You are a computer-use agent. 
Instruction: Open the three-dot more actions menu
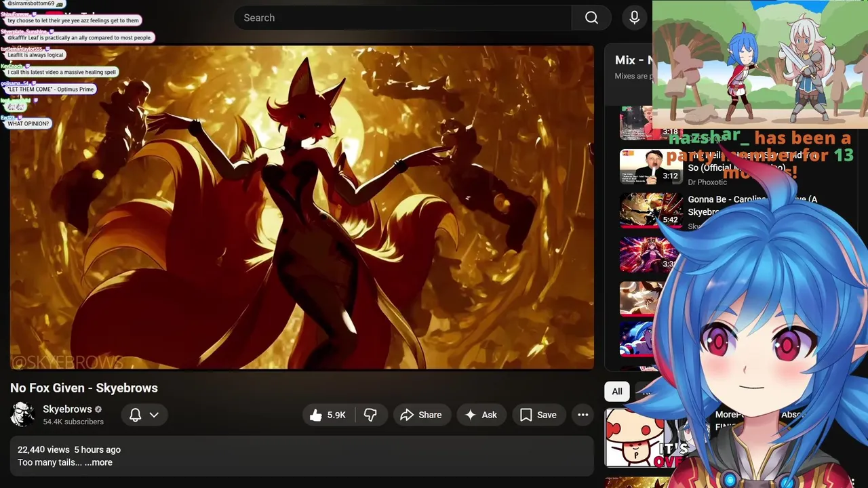(583, 415)
